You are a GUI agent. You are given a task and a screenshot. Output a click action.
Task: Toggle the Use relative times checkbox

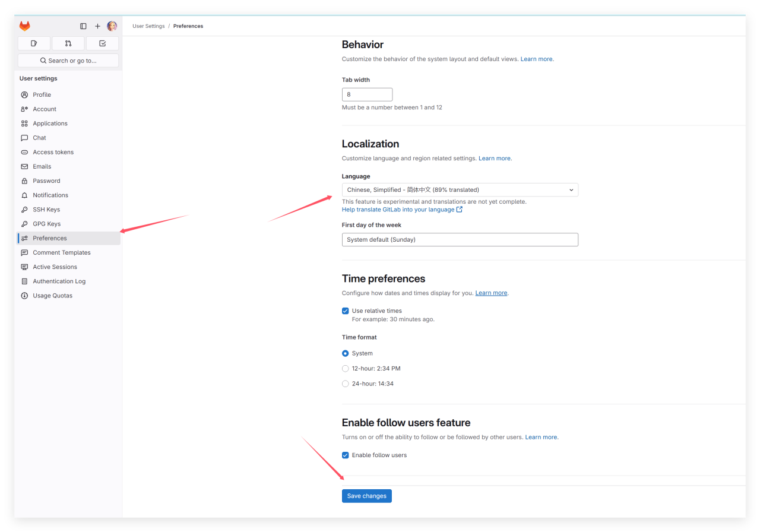point(346,311)
